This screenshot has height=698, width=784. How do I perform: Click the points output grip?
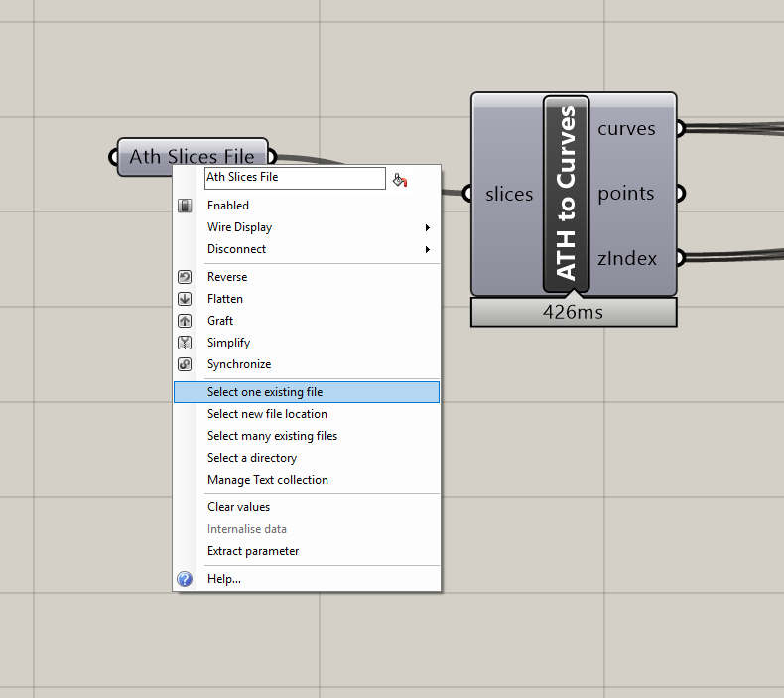[x=681, y=194]
